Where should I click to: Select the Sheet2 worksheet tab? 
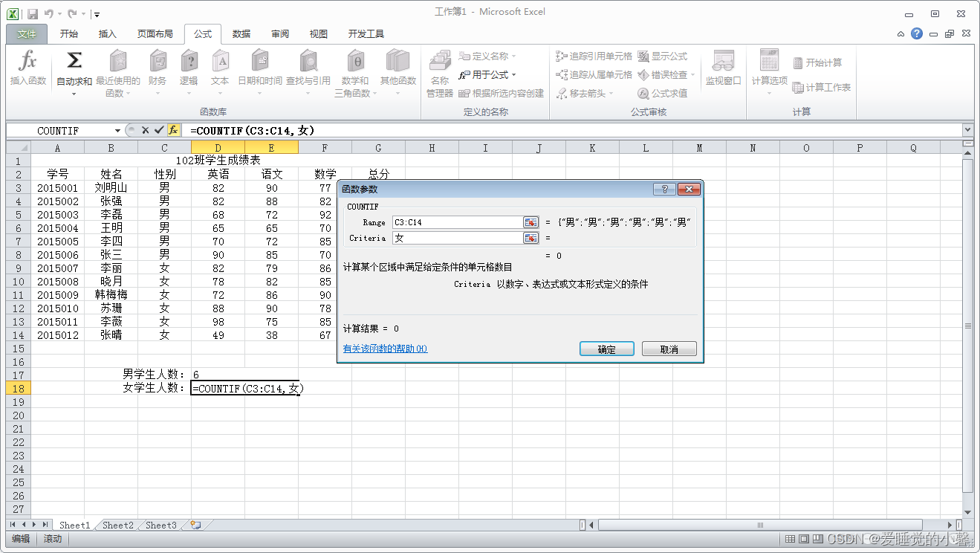[117, 525]
